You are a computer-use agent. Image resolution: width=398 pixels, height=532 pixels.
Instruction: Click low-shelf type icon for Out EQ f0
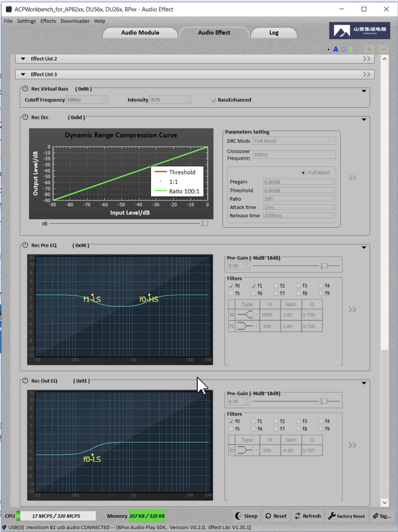point(245,450)
